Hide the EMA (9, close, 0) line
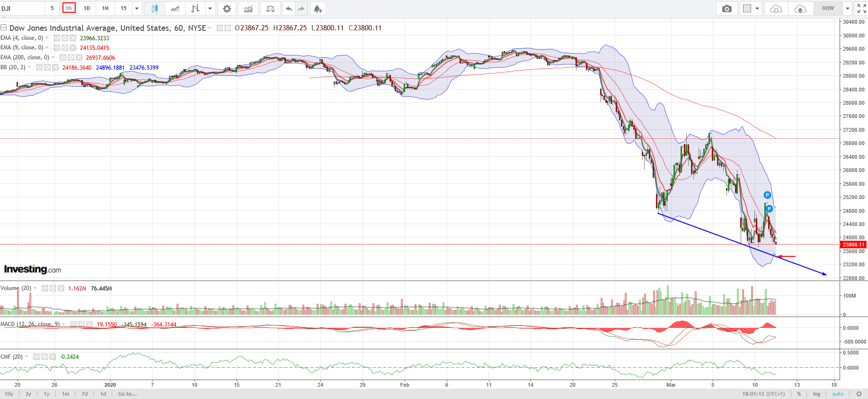 (x=57, y=47)
